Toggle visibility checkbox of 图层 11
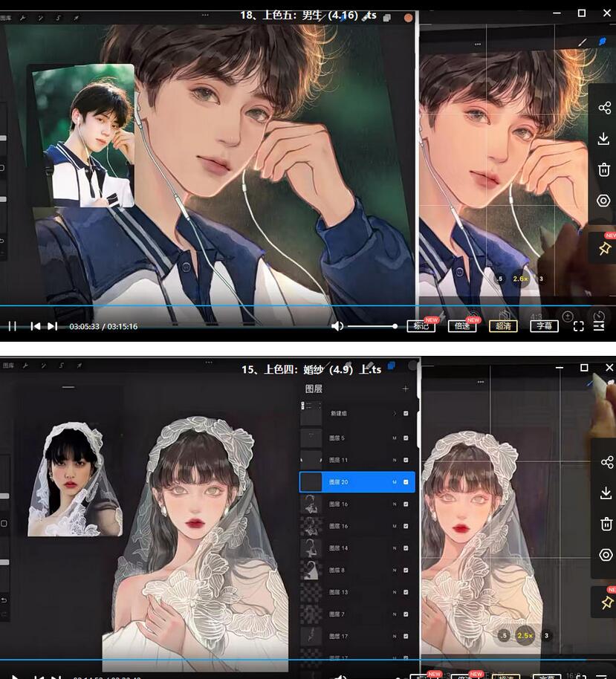Screen dimensions: 616x679 point(406,460)
